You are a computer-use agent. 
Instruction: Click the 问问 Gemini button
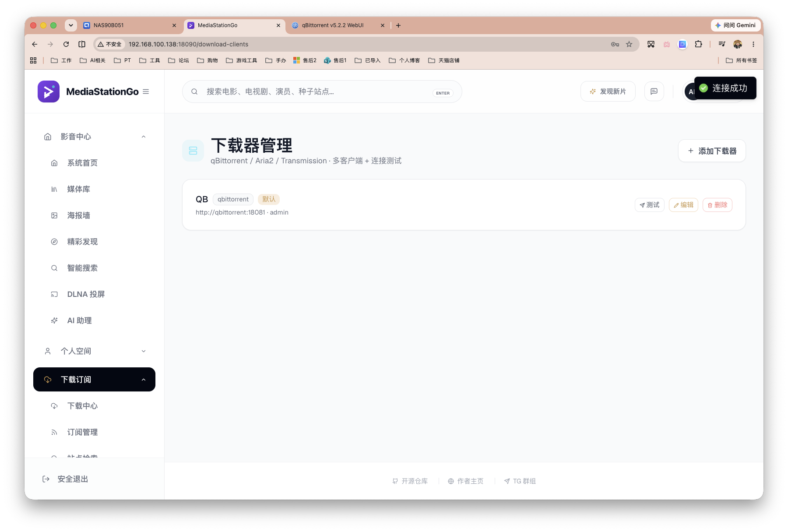click(x=735, y=25)
